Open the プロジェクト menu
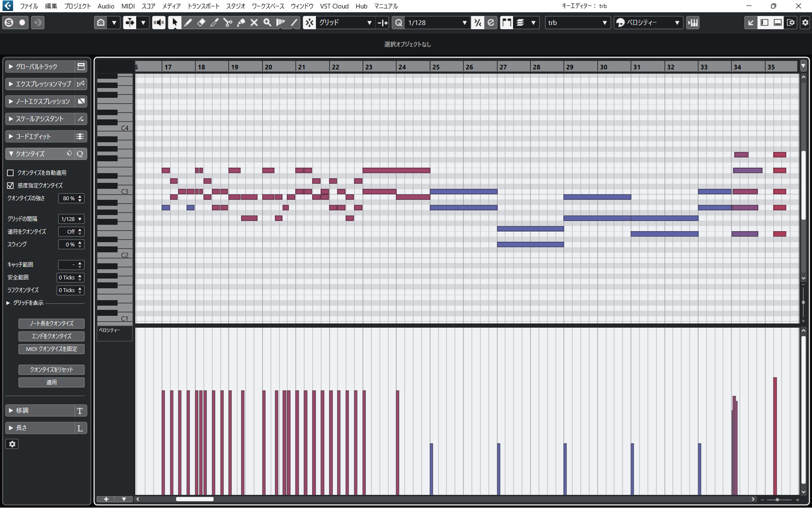812x508 pixels. [77, 6]
